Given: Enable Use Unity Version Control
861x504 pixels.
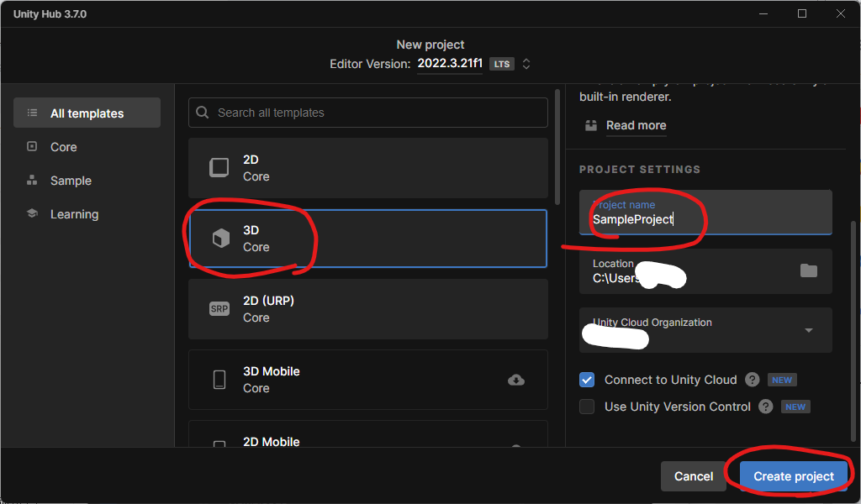Looking at the screenshot, I should (586, 407).
